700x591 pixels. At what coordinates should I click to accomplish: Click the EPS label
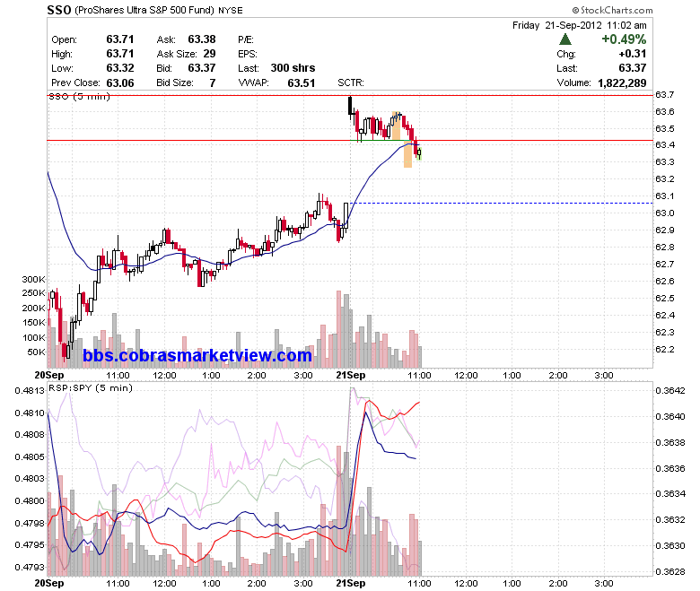pyautogui.click(x=248, y=54)
